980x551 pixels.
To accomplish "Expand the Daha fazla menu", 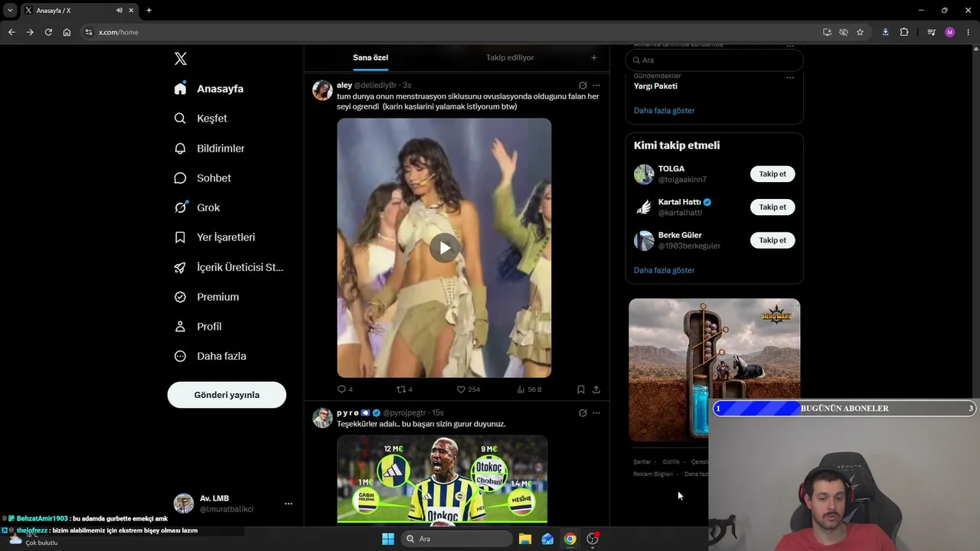I will click(211, 356).
